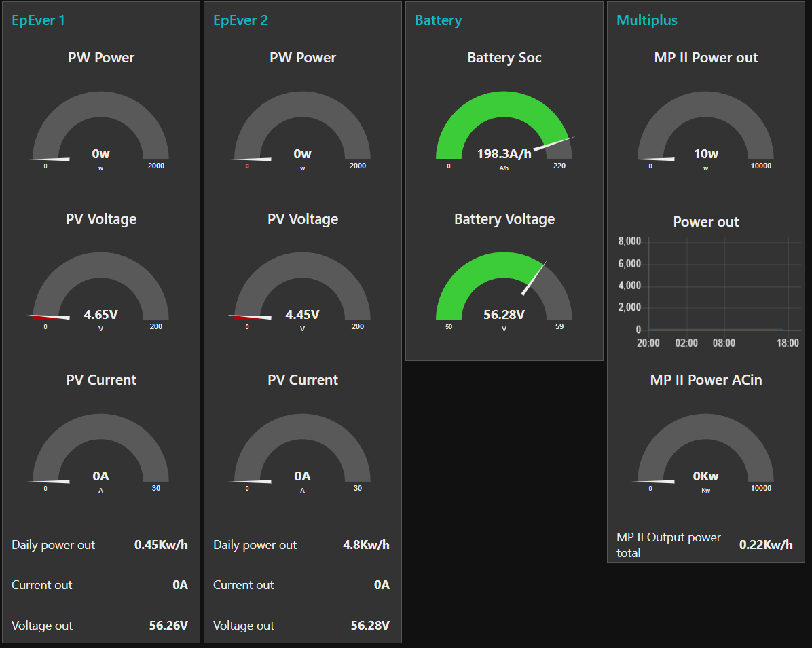Click the Battery group title
Screen dimensions: 812x648
(x=438, y=20)
